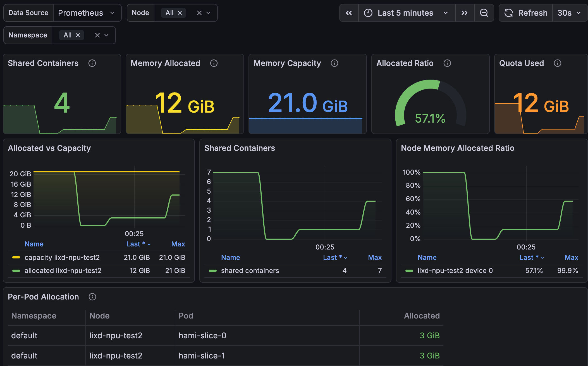The image size is (588, 366).
Task: Toggle lixd-npu-test2 device 0 series in legend
Action: 455,270
